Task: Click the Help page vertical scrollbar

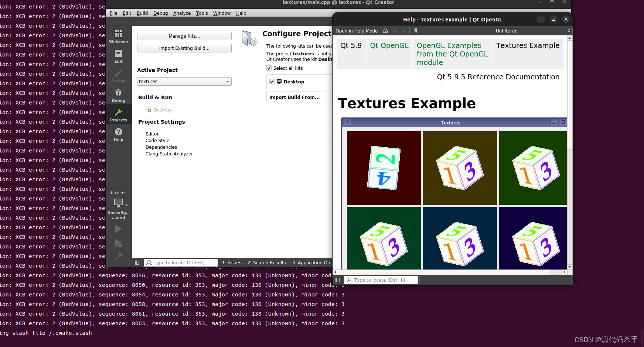Action: click(x=570, y=95)
